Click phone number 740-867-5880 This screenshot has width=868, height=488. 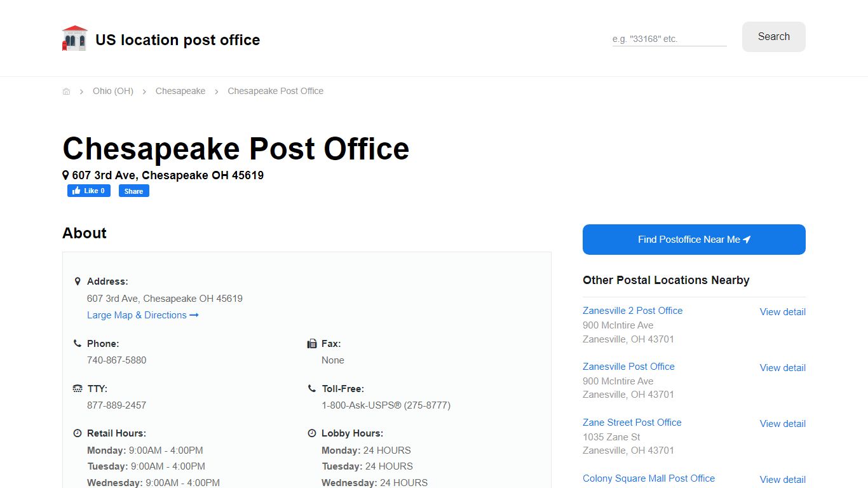117,360
